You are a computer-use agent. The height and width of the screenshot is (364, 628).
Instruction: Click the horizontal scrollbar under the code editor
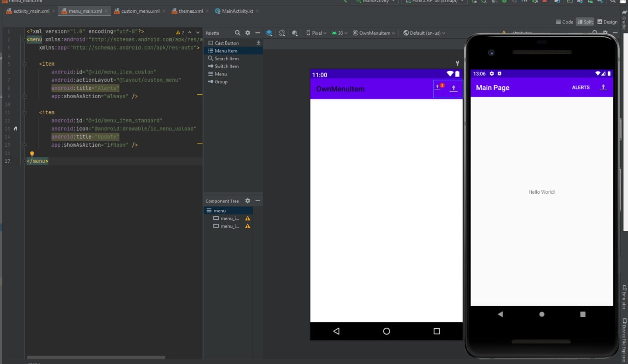pos(96,358)
